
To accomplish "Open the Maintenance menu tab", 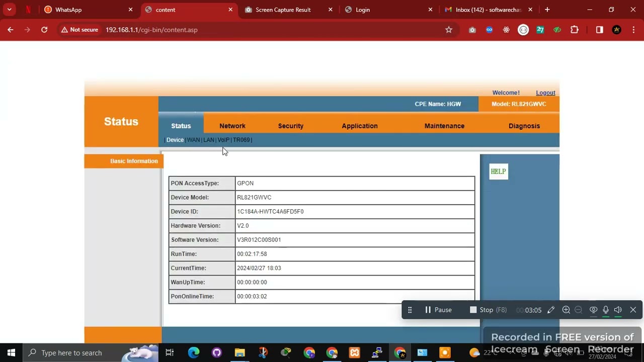I will pos(444,126).
